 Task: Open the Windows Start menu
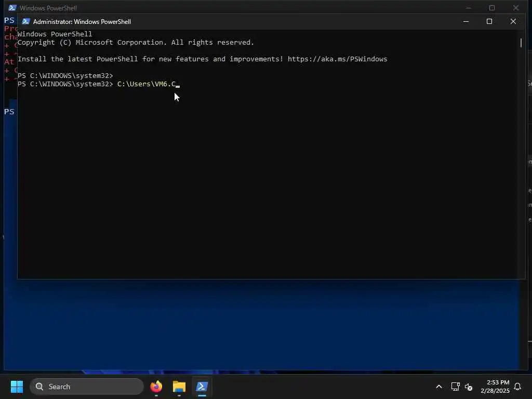[17, 387]
